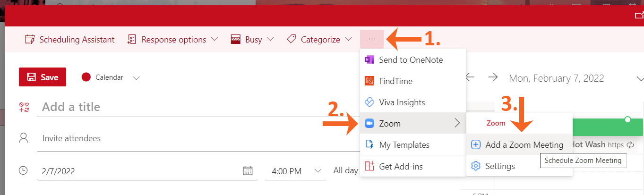Click the Invite attendees field

point(189,138)
